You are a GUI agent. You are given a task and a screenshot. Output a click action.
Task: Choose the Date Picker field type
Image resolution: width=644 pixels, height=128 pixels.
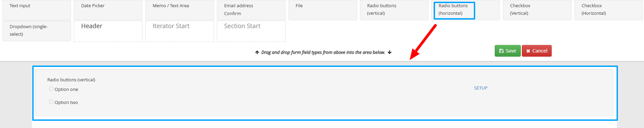click(108, 10)
